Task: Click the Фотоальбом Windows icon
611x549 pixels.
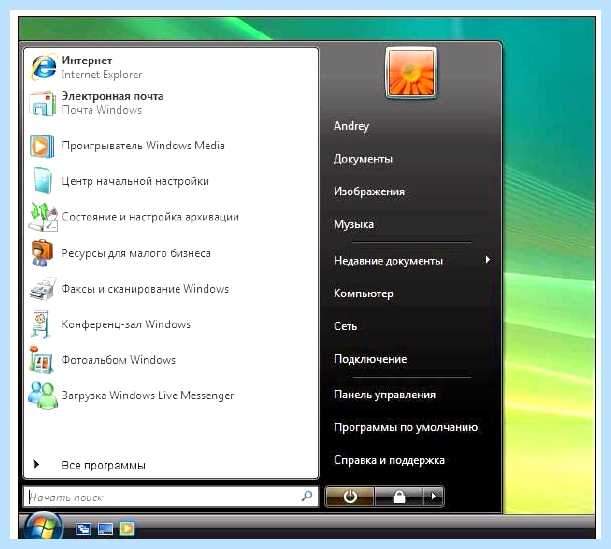Action: tap(41, 359)
